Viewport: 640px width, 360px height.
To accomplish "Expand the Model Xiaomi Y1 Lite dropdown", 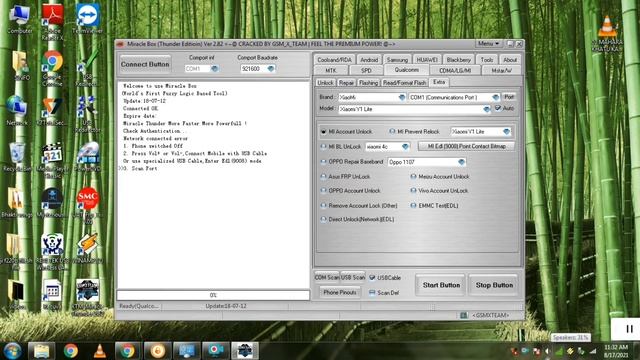I will pos(487,109).
